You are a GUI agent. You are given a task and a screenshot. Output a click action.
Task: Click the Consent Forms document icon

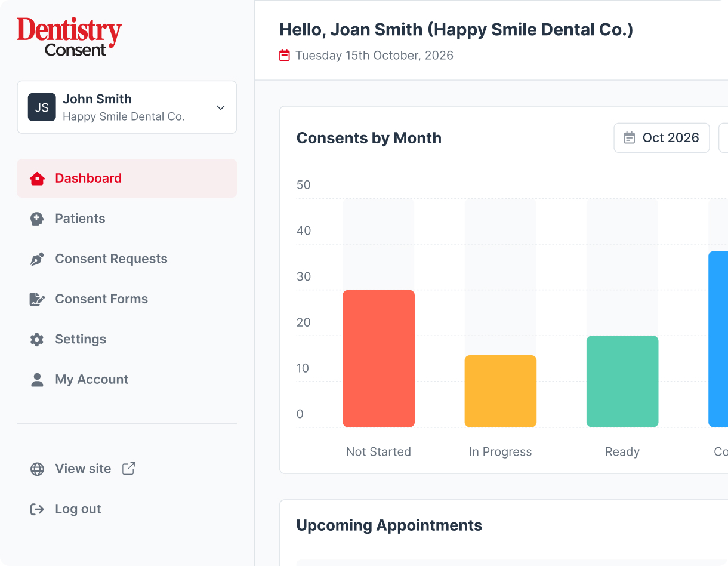coord(37,299)
